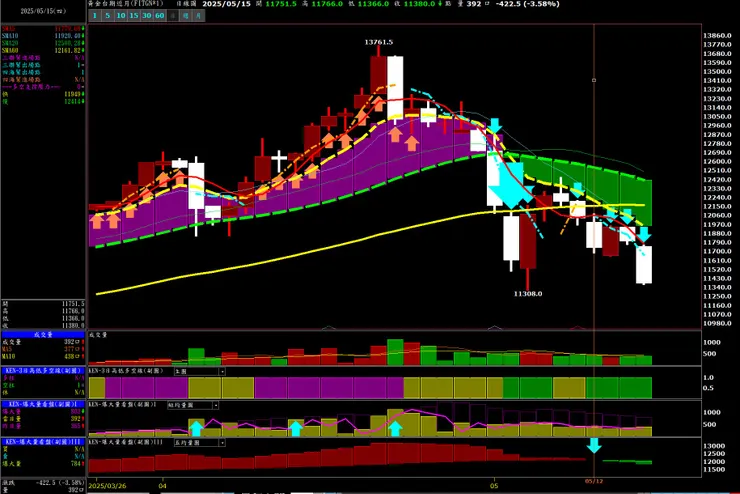This screenshot has width=740, height=494.
Task: Switch to the monthly (月) interval
Action: [x=199, y=16]
